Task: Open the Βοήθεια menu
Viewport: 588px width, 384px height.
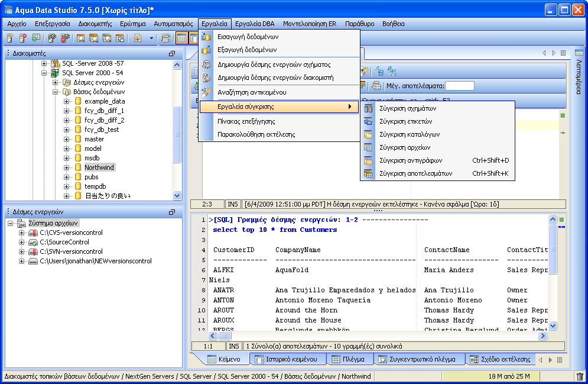Action: (x=394, y=24)
